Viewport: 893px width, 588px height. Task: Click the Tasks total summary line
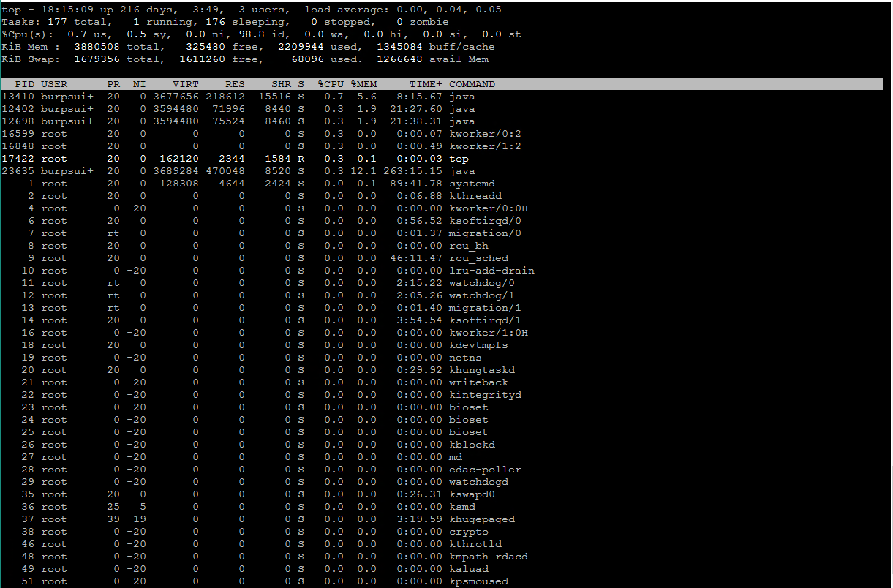(225, 22)
